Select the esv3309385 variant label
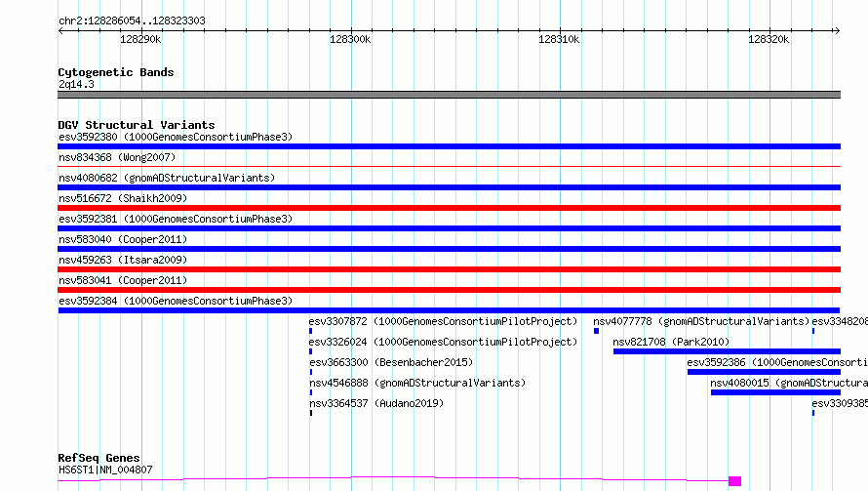 tap(840, 403)
